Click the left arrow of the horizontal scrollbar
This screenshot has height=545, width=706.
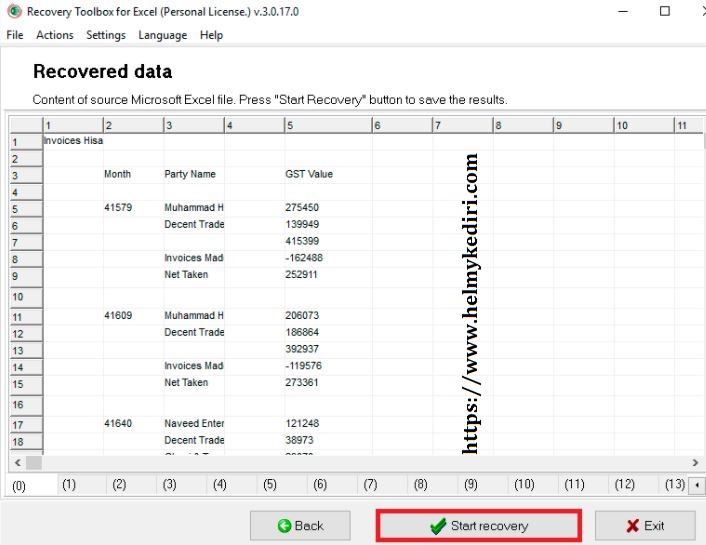point(18,463)
